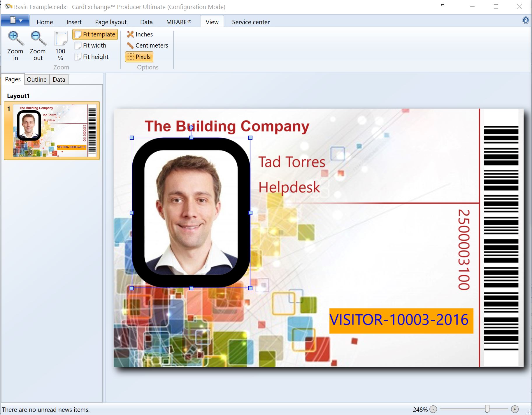Viewport: 532px width, 415px height.
Task: Click the bottom-right photo selection handle
Action: 250,288
